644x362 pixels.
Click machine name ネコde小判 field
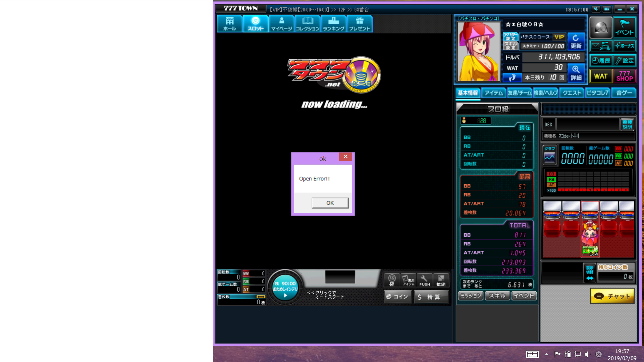click(589, 136)
